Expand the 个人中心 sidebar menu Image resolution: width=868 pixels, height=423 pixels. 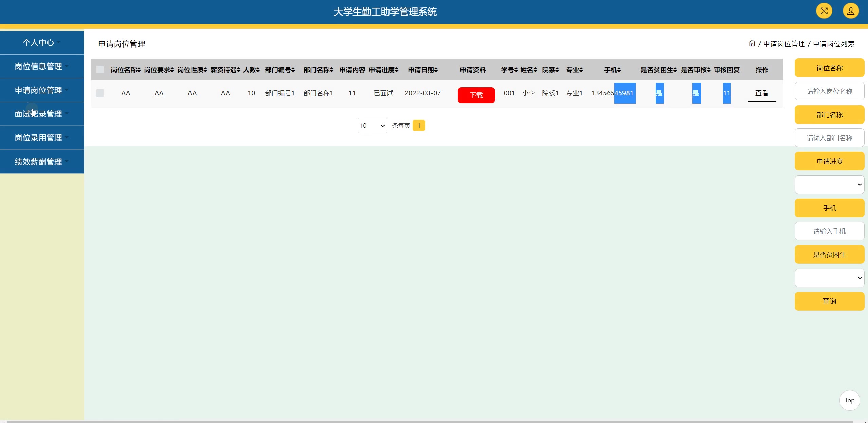pos(42,42)
